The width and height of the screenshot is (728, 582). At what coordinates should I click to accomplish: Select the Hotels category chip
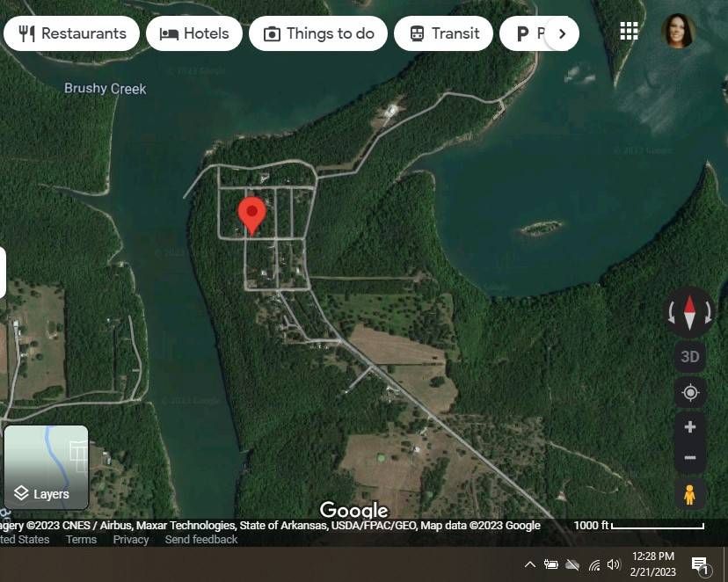(194, 33)
